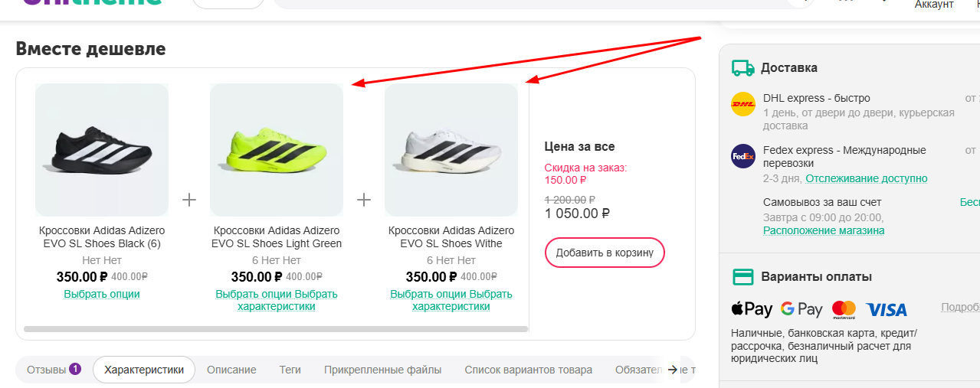980x388 pixels.
Task: Click the Apple Pay logo
Action: pos(752,309)
